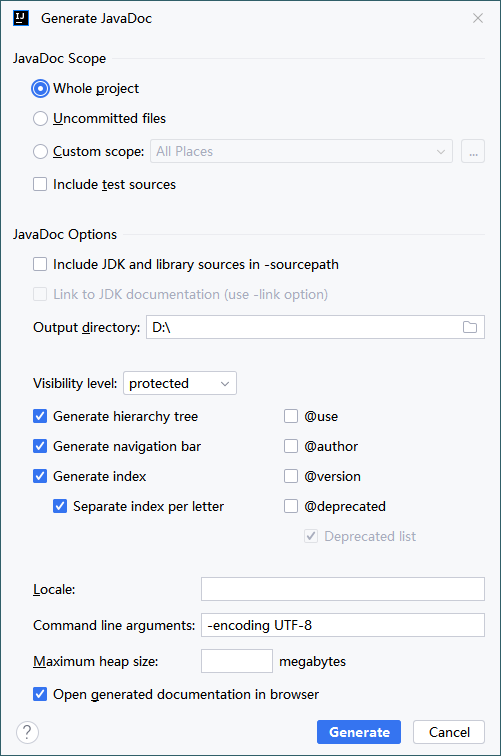This screenshot has height=756, width=501.
Task: Click the ellipsis button beside Custom scope
Action: click(x=473, y=151)
